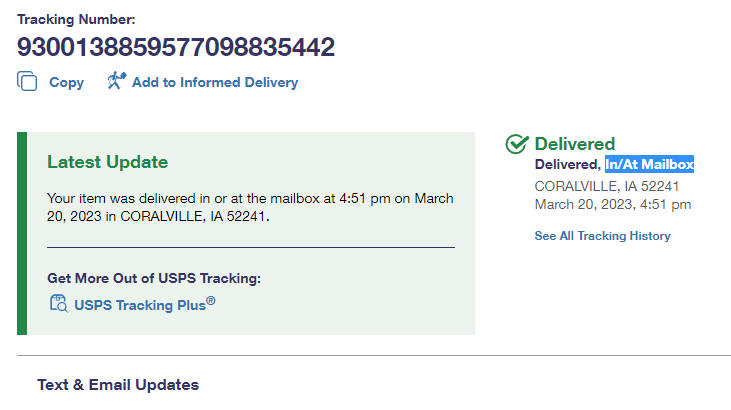Click the USPS Tracking Plus package icon
Screen dimensions: 731x410
pyautogui.click(x=58, y=304)
